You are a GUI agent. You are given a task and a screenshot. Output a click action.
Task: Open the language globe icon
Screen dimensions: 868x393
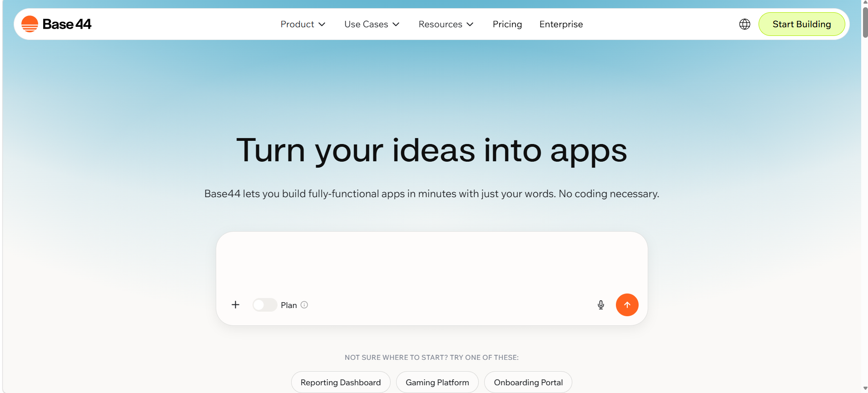[744, 24]
